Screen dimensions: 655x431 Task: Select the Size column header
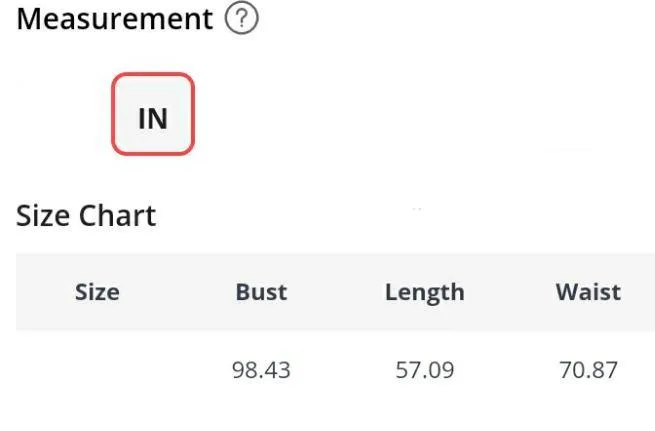coord(97,292)
